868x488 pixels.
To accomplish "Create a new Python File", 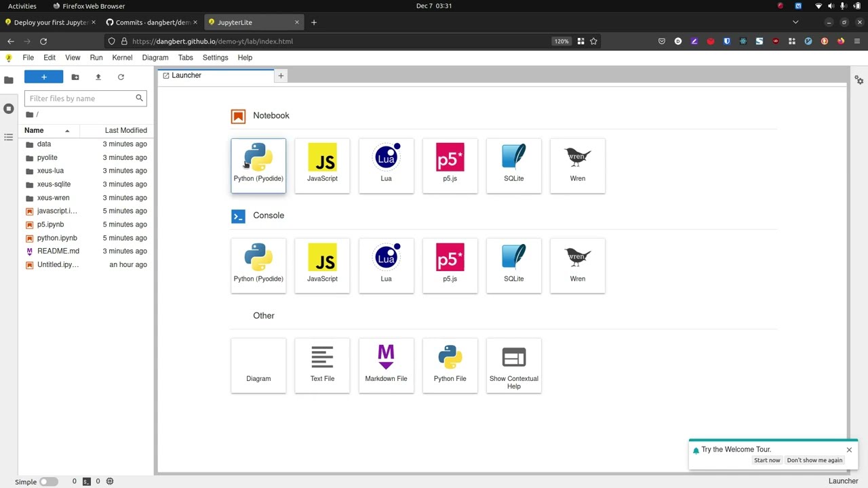I will point(450,366).
